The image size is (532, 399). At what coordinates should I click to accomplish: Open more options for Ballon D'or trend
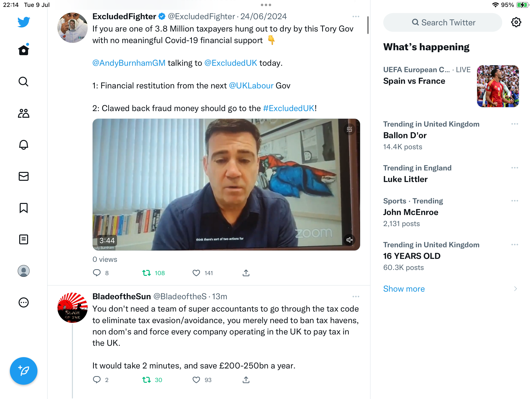[x=515, y=124]
